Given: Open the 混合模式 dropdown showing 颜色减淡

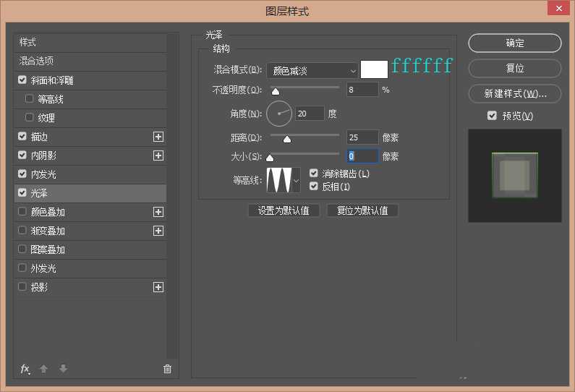Looking at the screenshot, I should (x=312, y=70).
